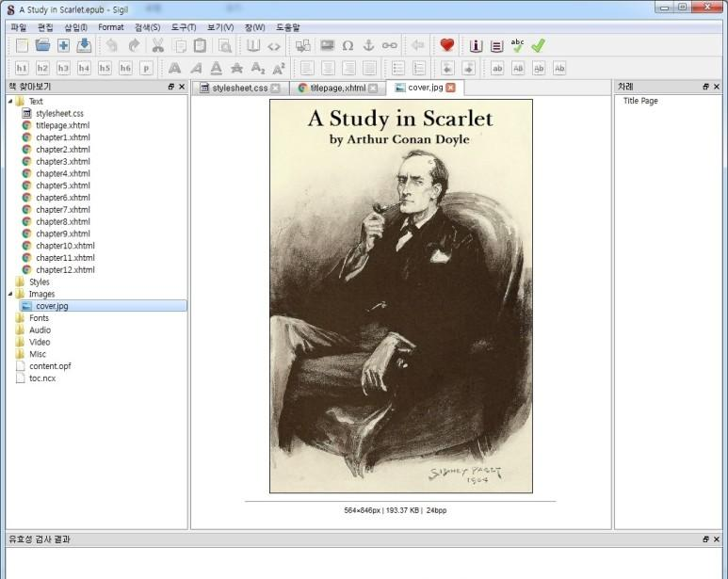Select the Fonts folder

click(x=39, y=318)
